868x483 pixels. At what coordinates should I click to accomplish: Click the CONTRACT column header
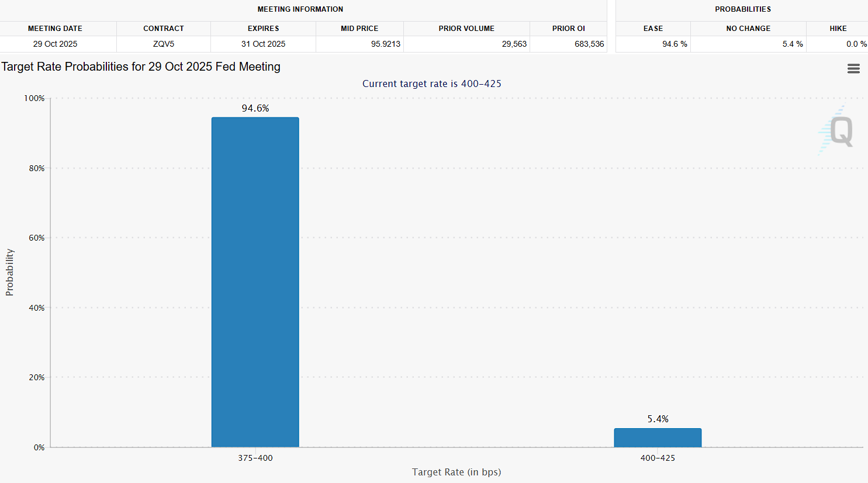[x=164, y=28]
